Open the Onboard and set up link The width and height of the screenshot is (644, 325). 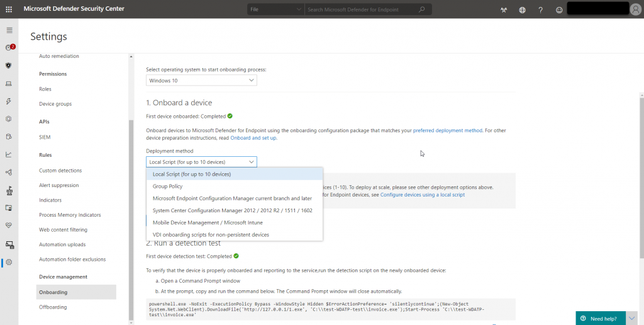(x=253, y=138)
